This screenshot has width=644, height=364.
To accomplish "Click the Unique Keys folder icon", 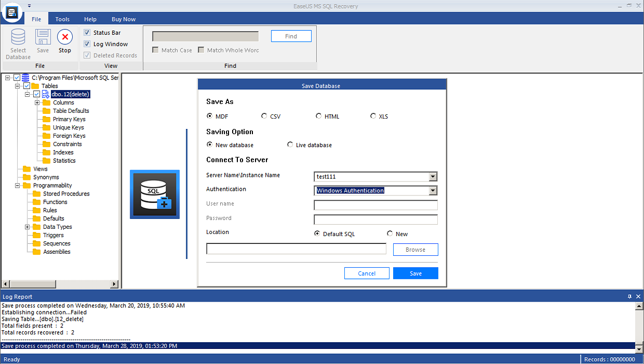I will click(x=47, y=127).
